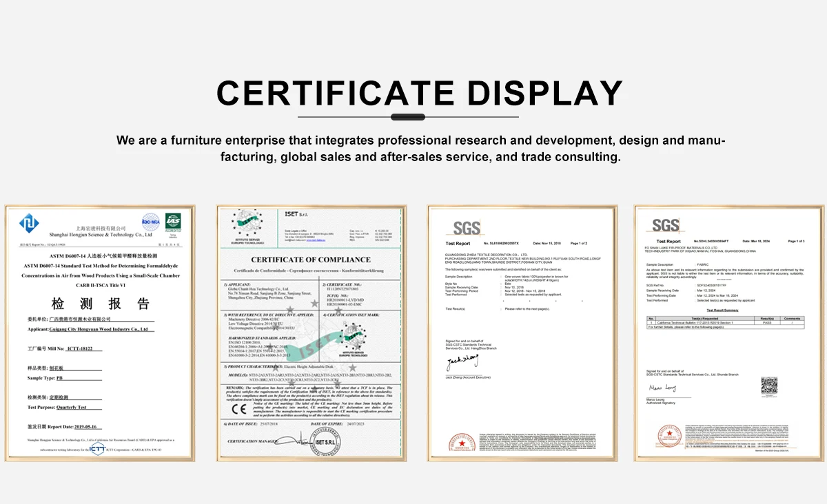Viewport: 827px width, 504px height.
Task: Click the "CERTIFICATE DISPLAY" heading
Action: coord(420,93)
